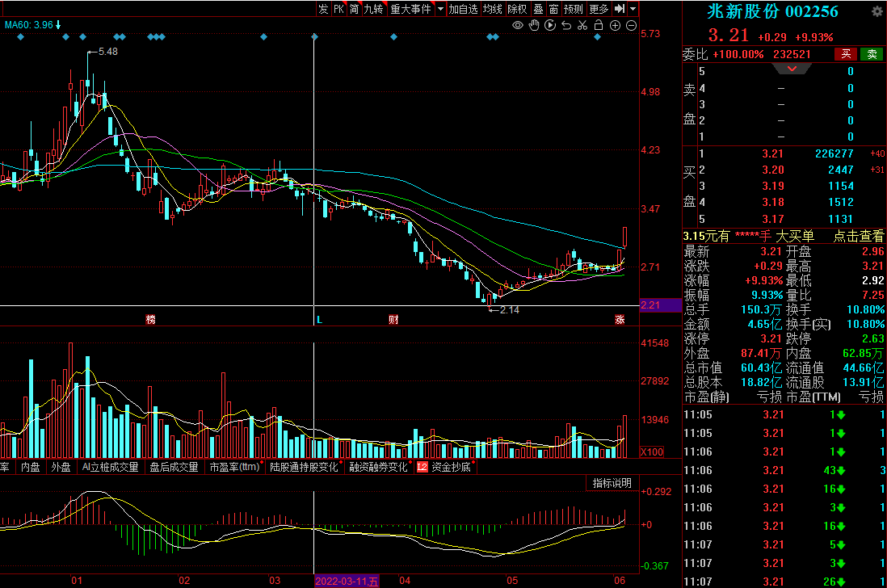Viewport: 887px width, 588px height.
Task: Open the settings gear in quote panel
Action: 877,11
